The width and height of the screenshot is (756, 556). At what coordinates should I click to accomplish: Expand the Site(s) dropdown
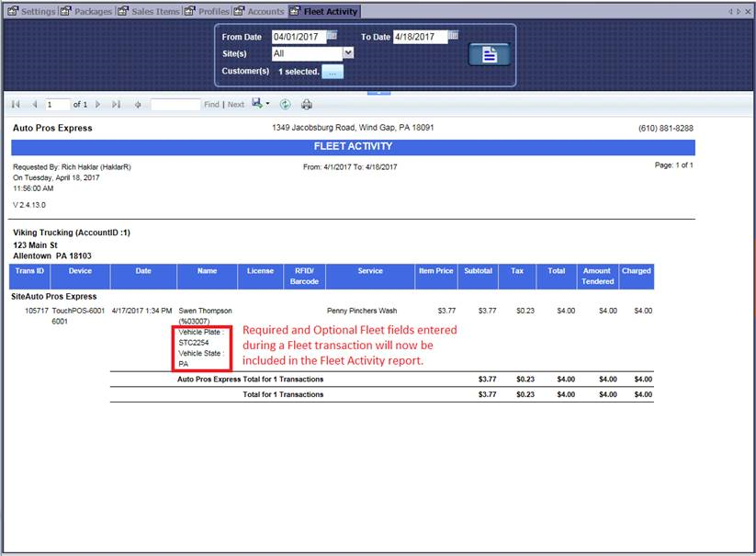click(348, 53)
